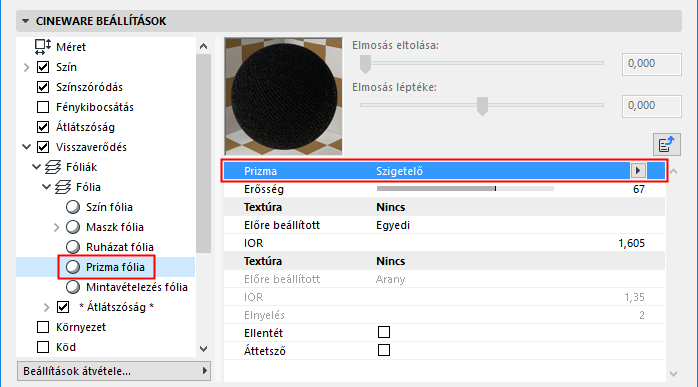This screenshot has height=387, width=698.
Task: Select Szín fólia circle icon
Action: (x=73, y=207)
